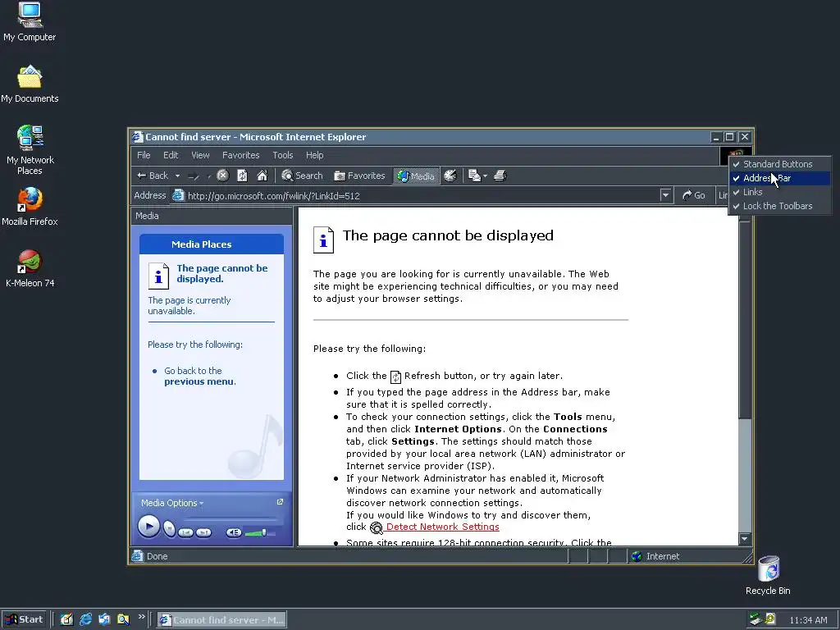Open the File menu
Screen dimensions: 840x630
click(x=144, y=155)
